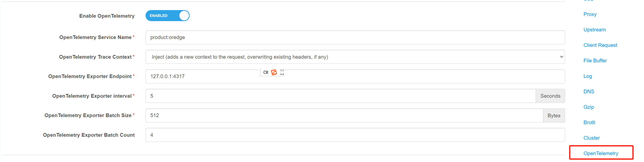Click the Exporter Batch Size input
This screenshot has width=644, height=162.
point(344,115)
